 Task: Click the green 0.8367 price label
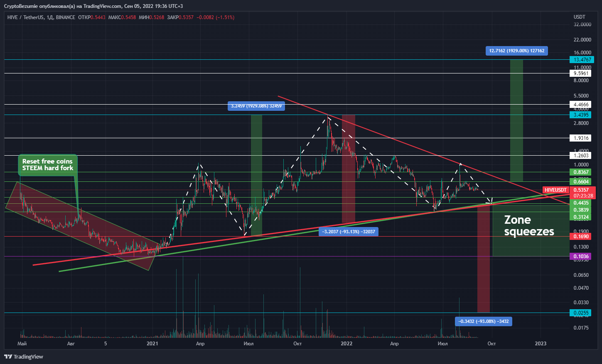pyautogui.click(x=581, y=172)
